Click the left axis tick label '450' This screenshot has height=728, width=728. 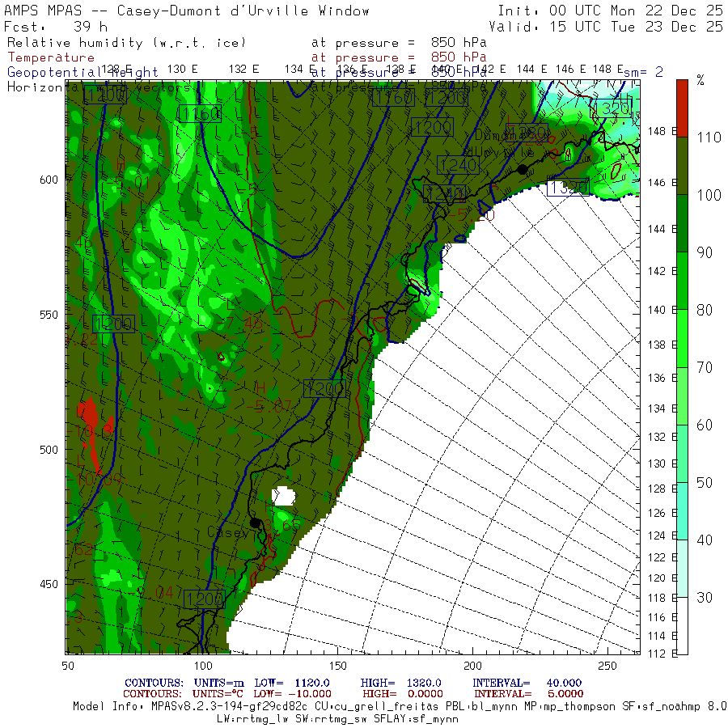(49, 584)
